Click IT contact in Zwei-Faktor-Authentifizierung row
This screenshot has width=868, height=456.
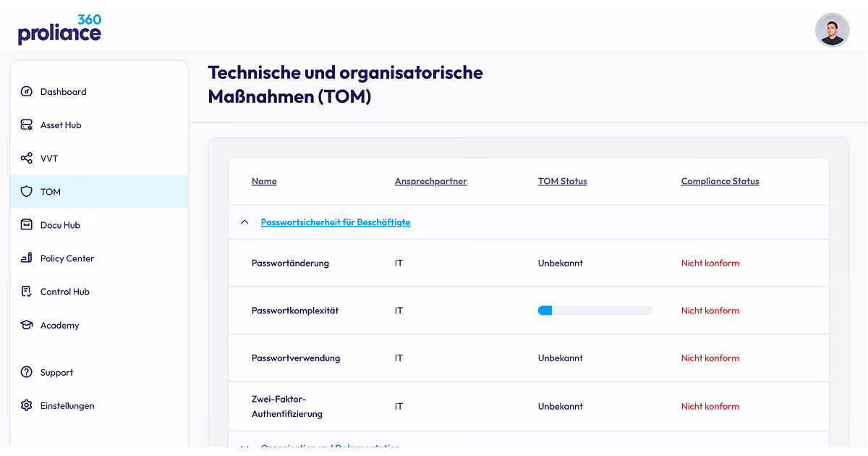pyautogui.click(x=399, y=407)
